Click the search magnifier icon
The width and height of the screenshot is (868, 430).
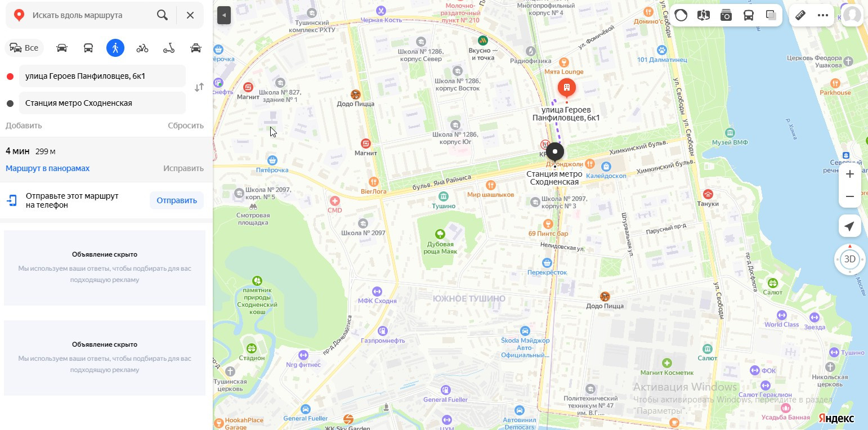tap(162, 15)
